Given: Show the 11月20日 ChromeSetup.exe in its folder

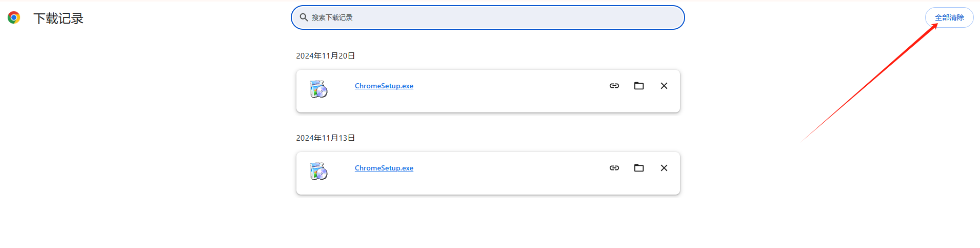Looking at the screenshot, I should click(x=639, y=86).
